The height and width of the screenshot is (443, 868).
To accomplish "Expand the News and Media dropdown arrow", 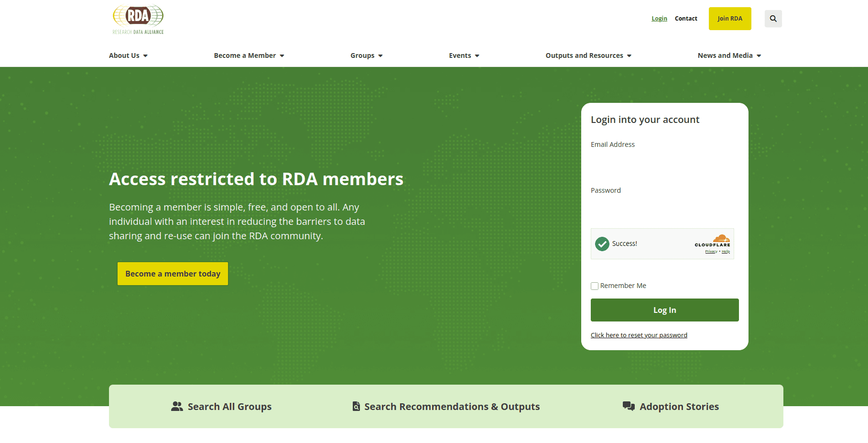I will pos(759,56).
